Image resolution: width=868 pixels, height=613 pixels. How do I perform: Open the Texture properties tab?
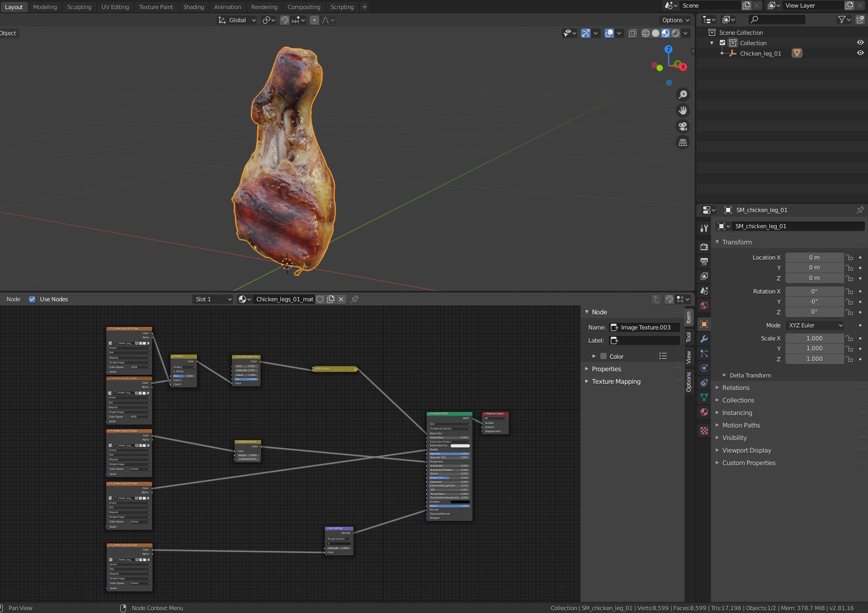(x=704, y=431)
